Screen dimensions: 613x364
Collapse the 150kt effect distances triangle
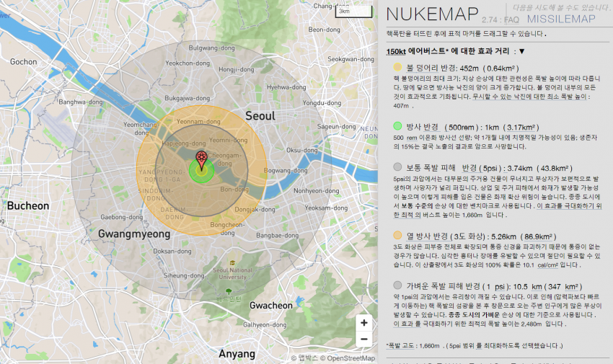coord(521,51)
